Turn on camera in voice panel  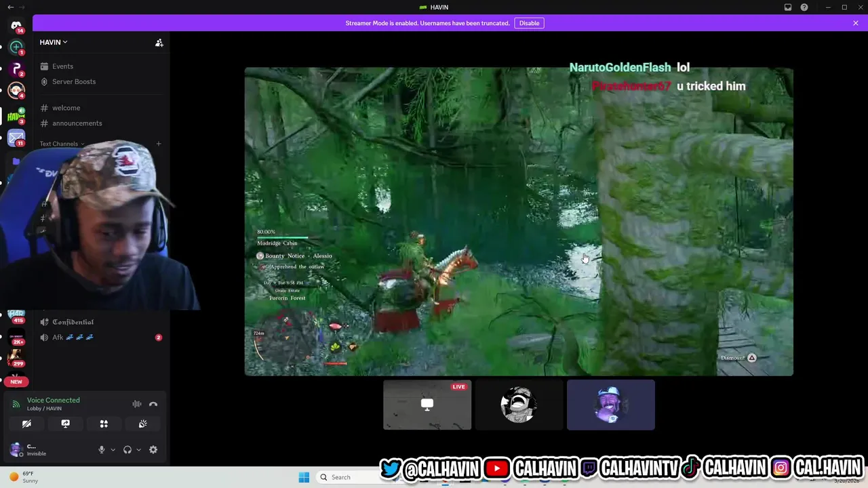[26, 424]
